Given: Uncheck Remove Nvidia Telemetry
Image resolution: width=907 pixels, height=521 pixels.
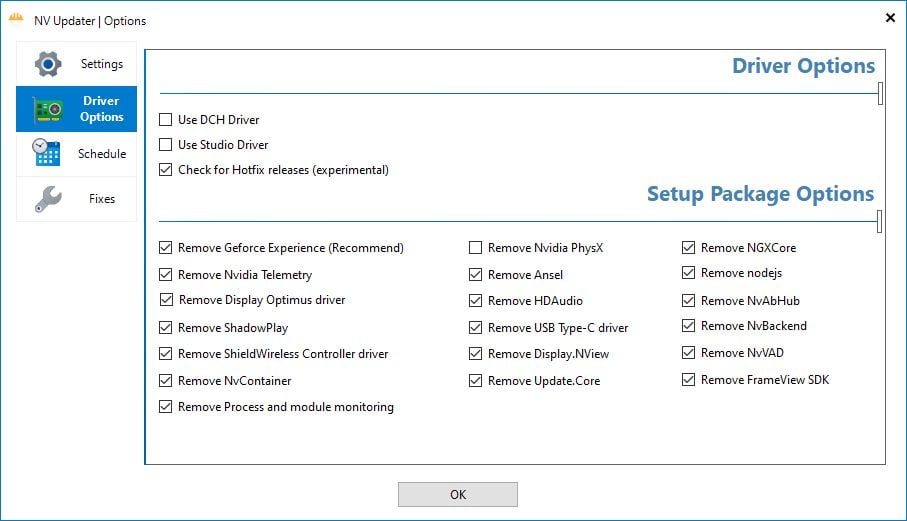Looking at the screenshot, I should (x=165, y=275).
